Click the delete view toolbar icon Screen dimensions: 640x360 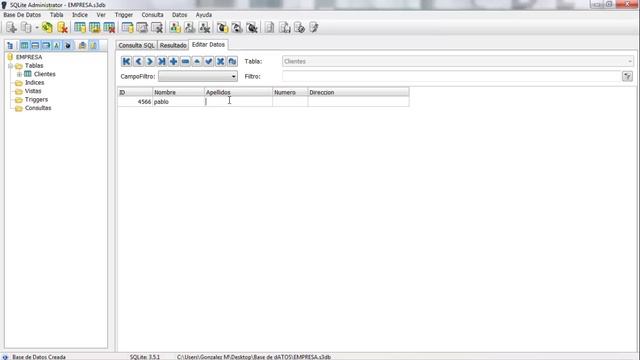click(x=204, y=27)
